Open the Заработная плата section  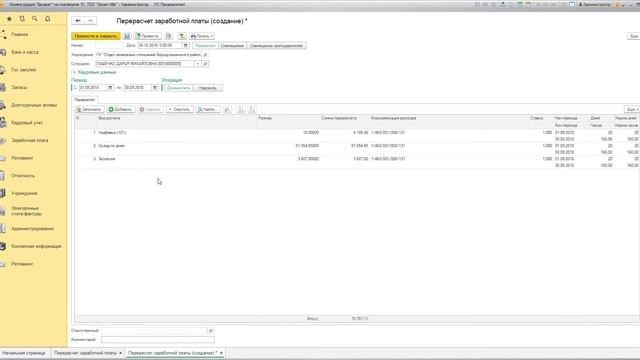(x=29, y=140)
